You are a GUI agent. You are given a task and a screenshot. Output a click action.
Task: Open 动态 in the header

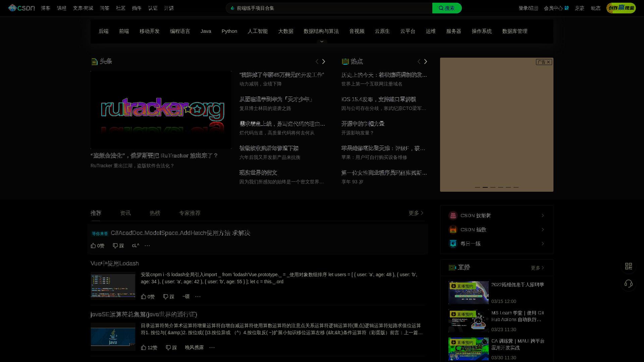(x=596, y=8)
